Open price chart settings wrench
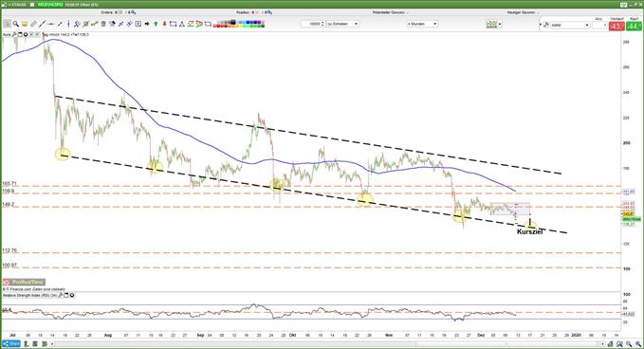644x349 pixels. (x=14, y=34)
